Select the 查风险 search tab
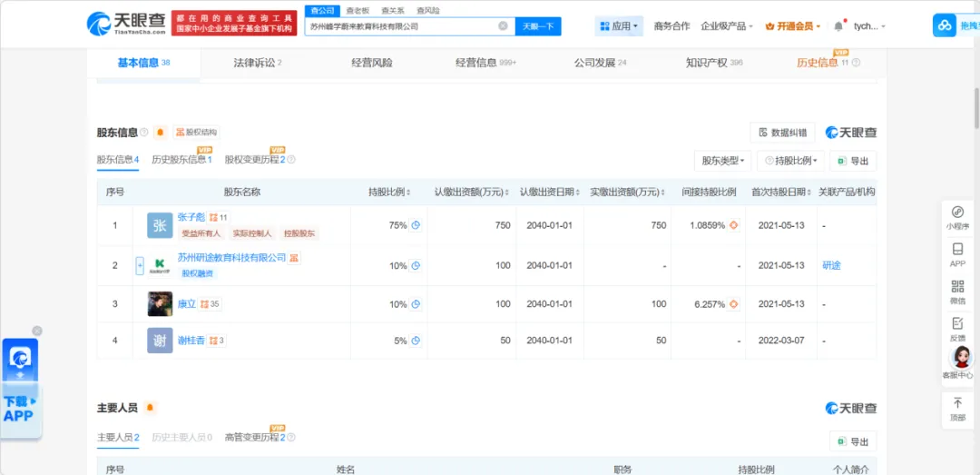980x475 pixels. tap(427, 10)
